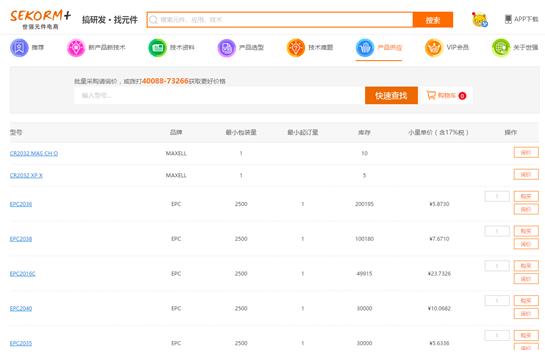Focus the top site search field
545x362 pixels.
(280, 20)
